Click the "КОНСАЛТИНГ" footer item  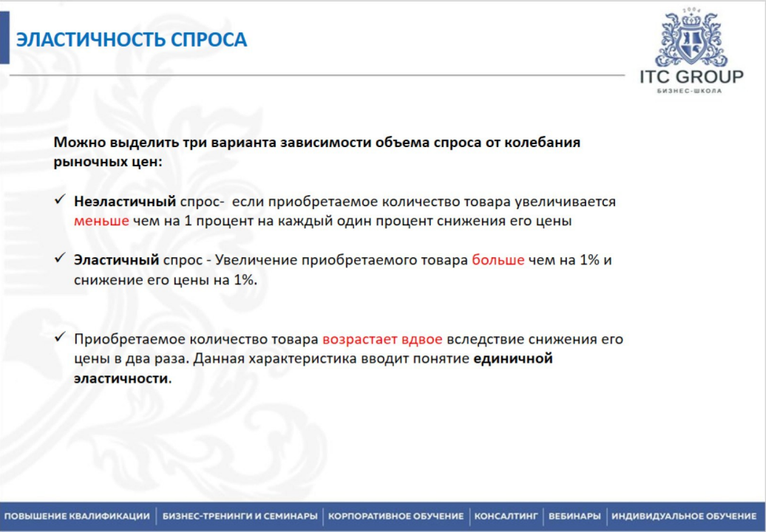point(506,516)
